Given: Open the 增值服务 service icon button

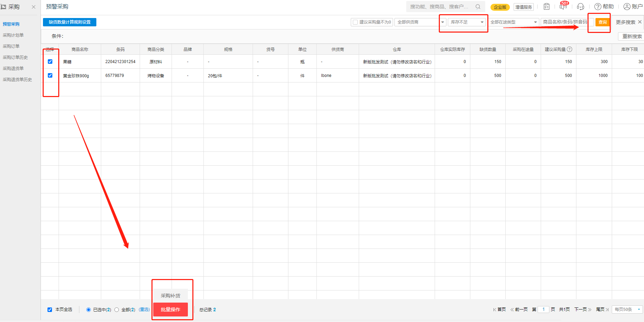Looking at the screenshot, I should tap(524, 7).
